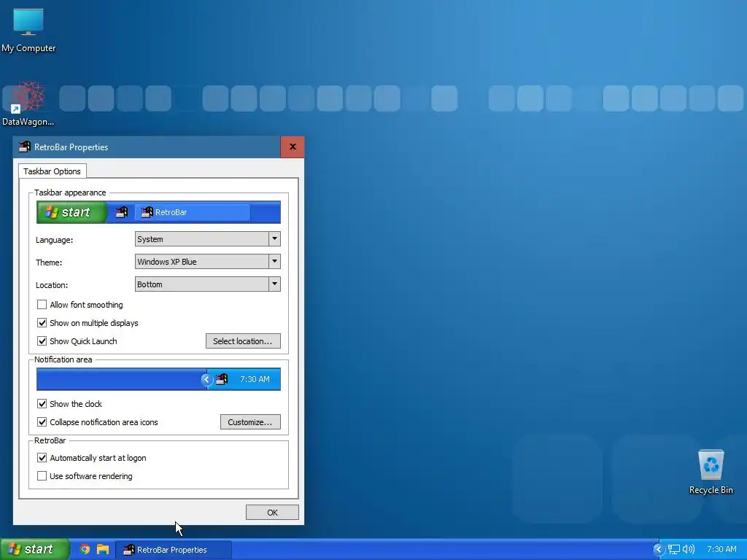The image size is (747, 560).
Task: Click the Language: label text
Action: 54,240
